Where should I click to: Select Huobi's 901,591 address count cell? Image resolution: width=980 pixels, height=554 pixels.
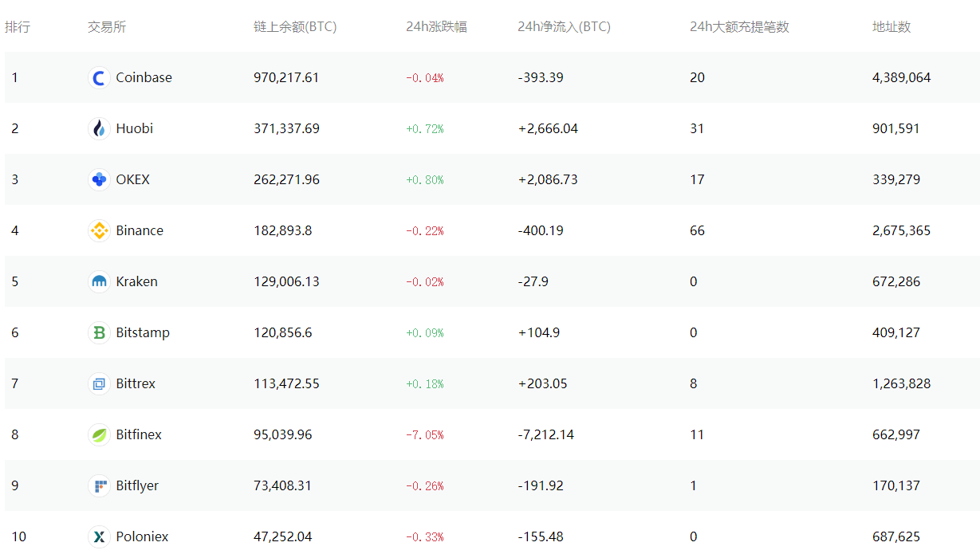pyautogui.click(x=895, y=129)
